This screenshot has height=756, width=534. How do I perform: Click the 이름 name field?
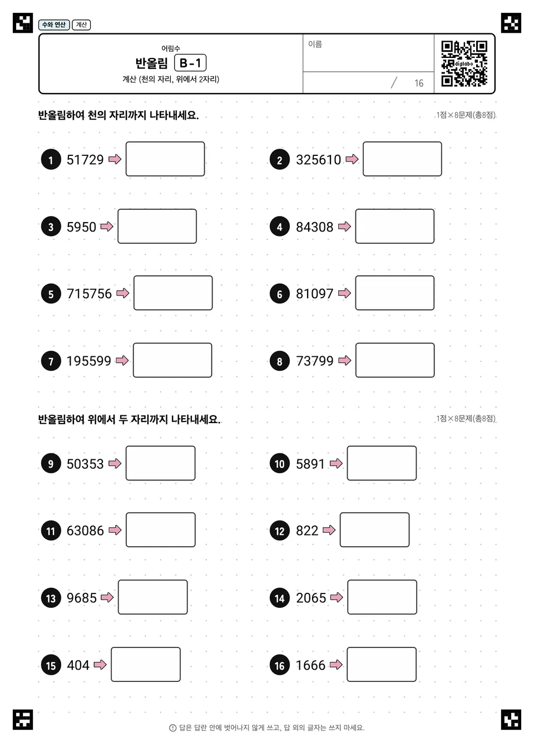(x=368, y=53)
